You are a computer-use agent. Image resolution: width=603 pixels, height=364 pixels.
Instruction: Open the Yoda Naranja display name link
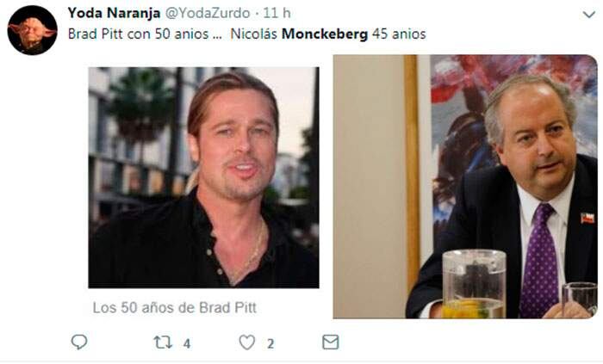pos(114,13)
